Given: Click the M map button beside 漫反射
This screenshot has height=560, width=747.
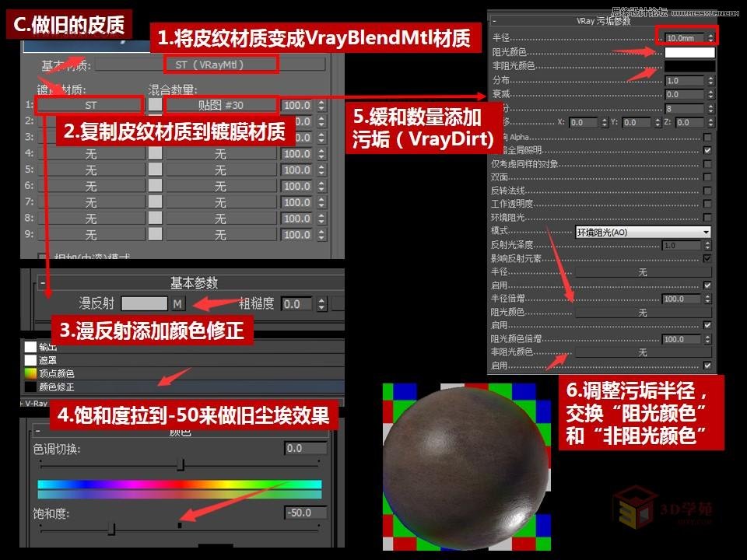Looking at the screenshot, I should [178, 302].
